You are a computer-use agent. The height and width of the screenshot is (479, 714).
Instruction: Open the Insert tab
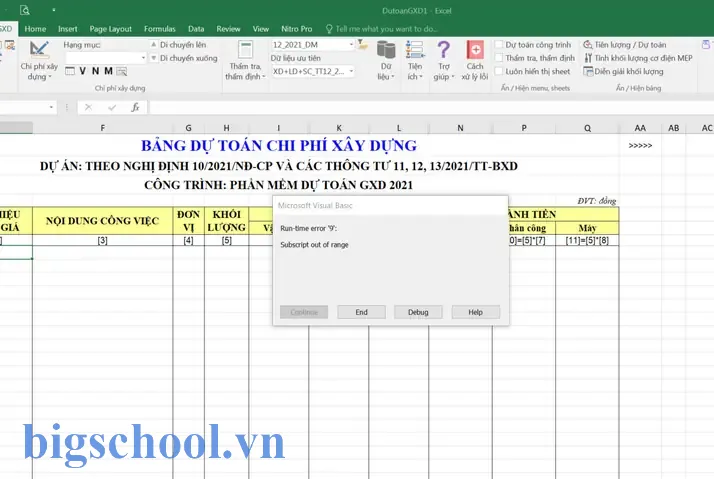pyautogui.click(x=67, y=29)
